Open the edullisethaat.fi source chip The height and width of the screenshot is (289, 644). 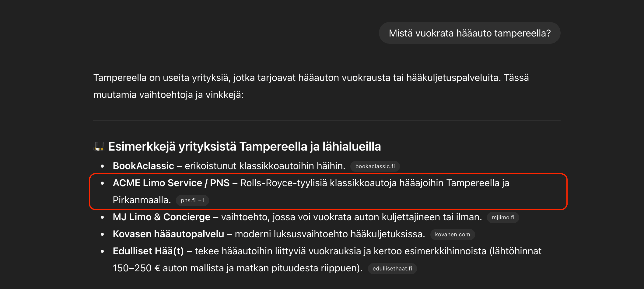392,269
